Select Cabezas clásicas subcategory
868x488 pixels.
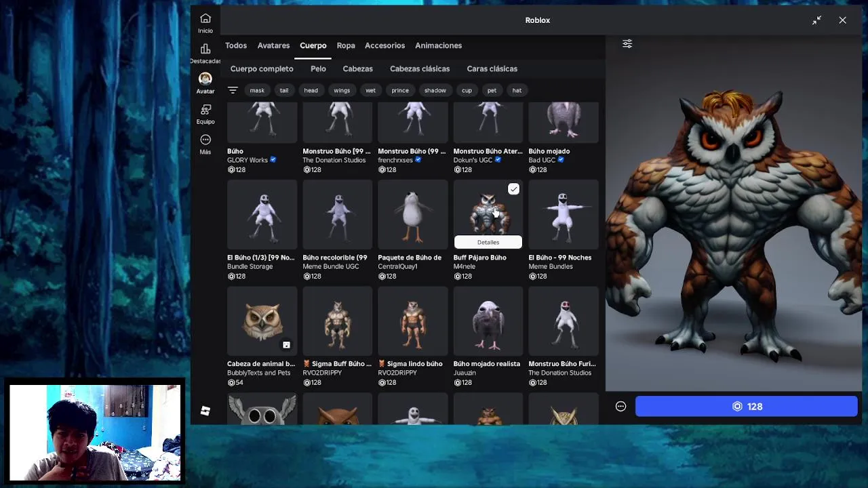pyautogui.click(x=420, y=68)
